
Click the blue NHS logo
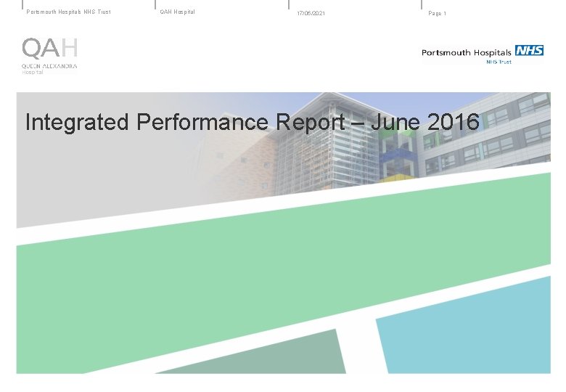pyautogui.click(x=529, y=50)
